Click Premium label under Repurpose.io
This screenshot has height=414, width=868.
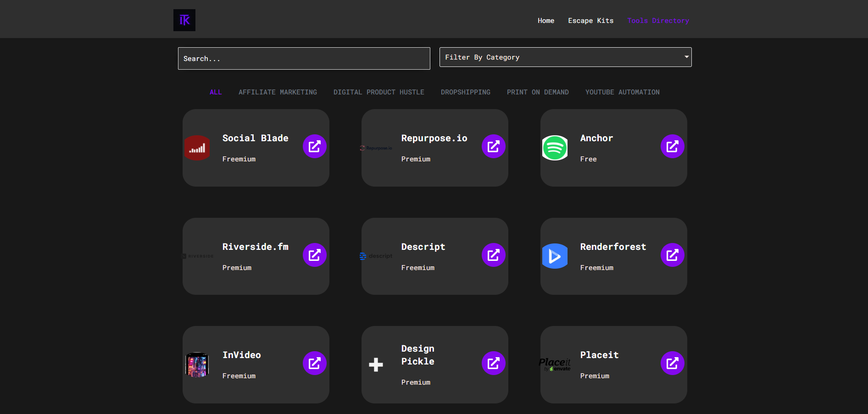pyautogui.click(x=416, y=159)
